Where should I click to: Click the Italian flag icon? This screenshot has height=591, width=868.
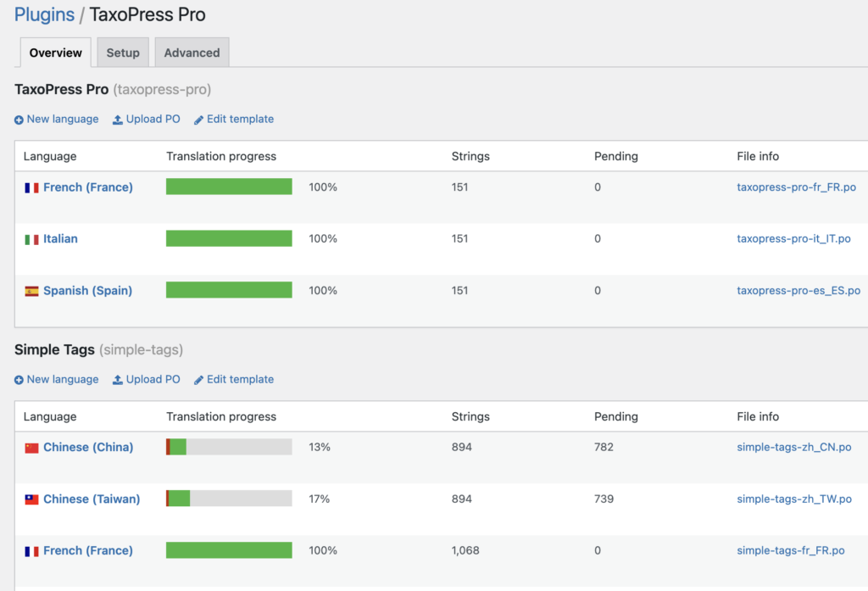click(31, 239)
